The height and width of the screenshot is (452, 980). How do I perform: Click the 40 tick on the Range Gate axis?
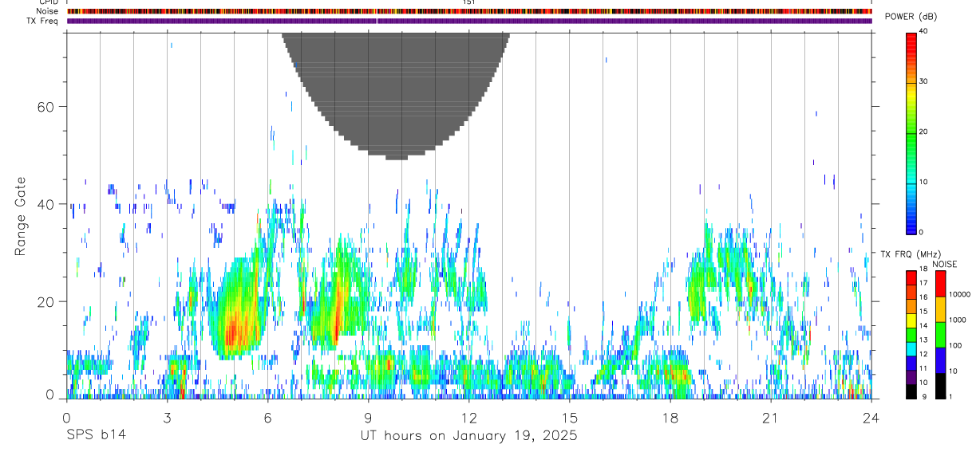pyautogui.click(x=46, y=204)
